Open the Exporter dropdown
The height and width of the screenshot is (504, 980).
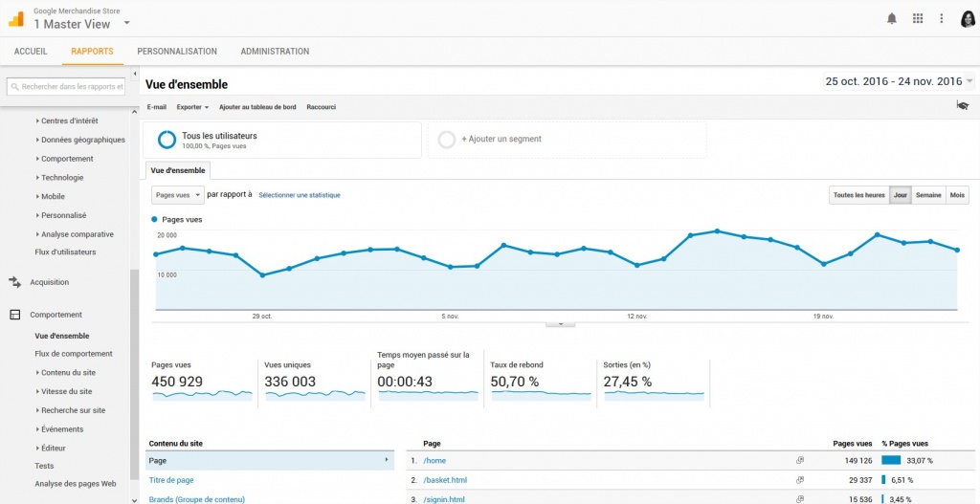coord(192,107)
